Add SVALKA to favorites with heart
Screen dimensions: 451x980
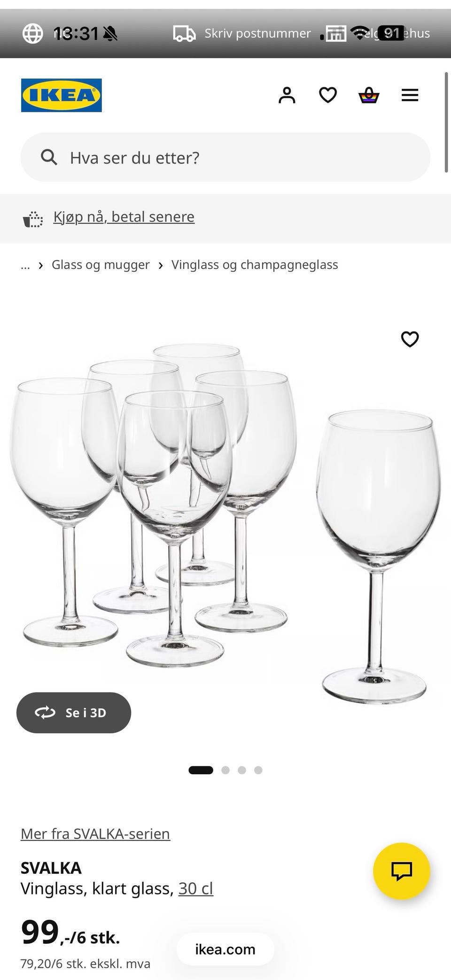click(410, 339)
